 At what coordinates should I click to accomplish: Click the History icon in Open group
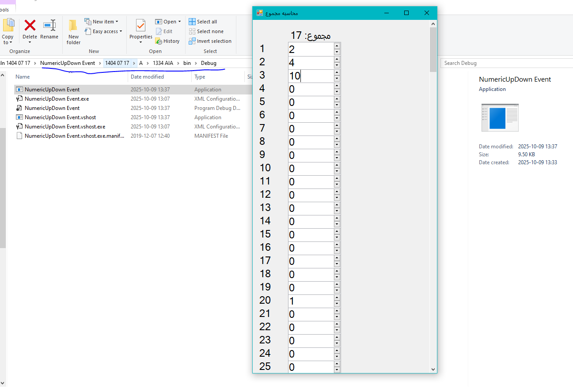[x=159, y=41]
